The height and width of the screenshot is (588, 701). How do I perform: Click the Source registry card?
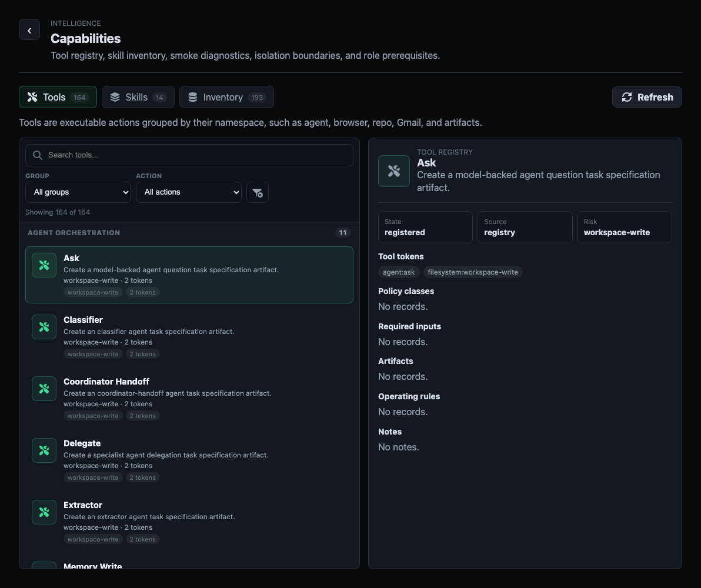pyautogui.click(x=525, y=227)
